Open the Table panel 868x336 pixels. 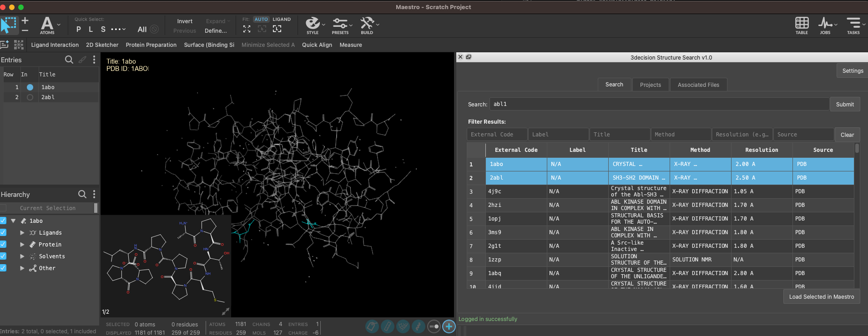[x=802, y=25]
